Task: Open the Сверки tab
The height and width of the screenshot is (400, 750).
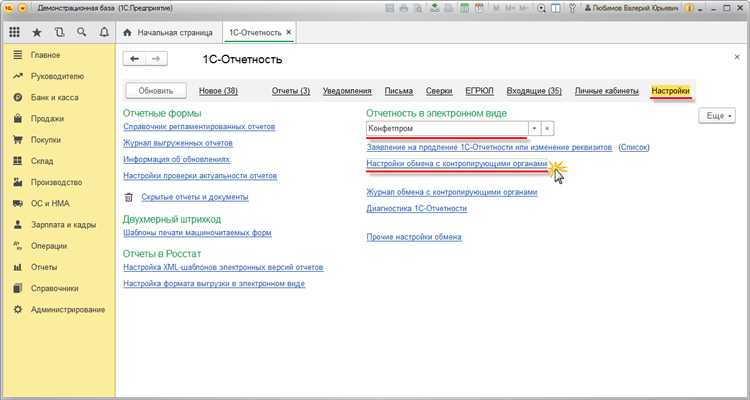Action: coord(439,91)
